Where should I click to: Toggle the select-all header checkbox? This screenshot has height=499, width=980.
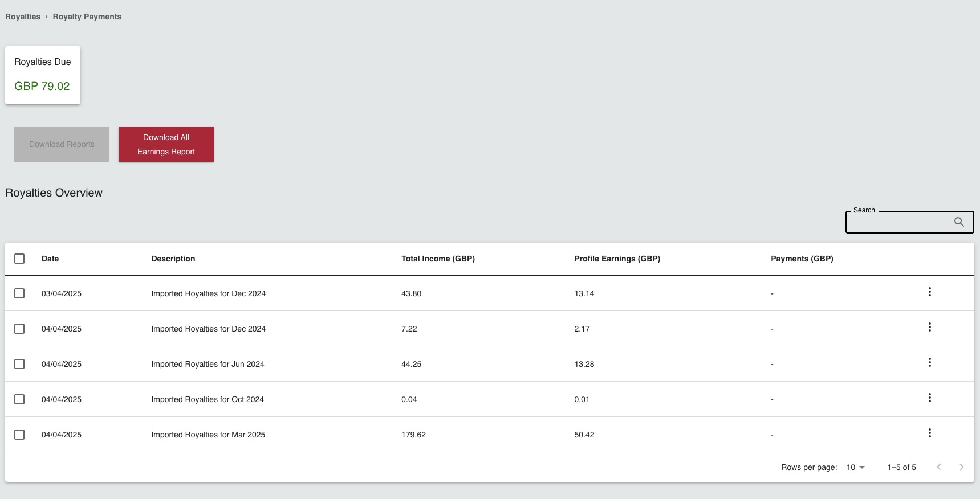[x=19, y=259]
